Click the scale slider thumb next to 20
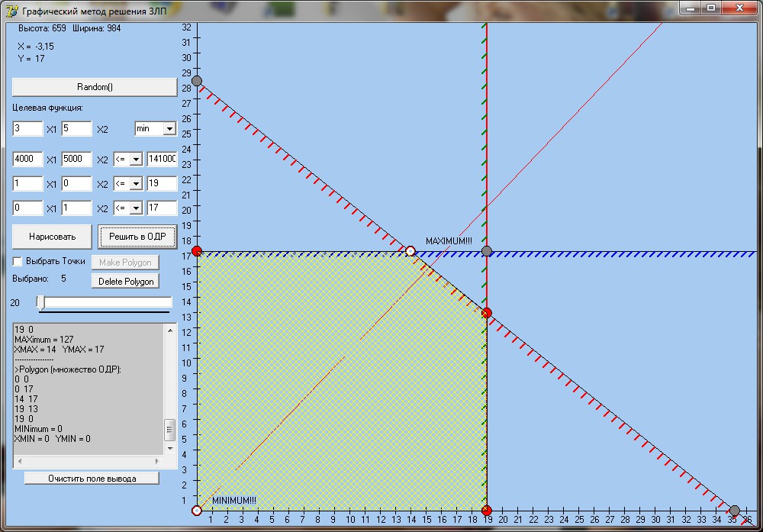The height and width of the screenshot is (532, 763). 40,303
